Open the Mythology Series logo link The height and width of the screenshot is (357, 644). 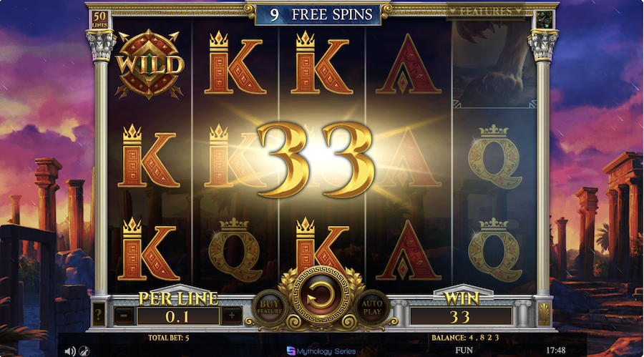pyautogui.click(x=321, y=351)
